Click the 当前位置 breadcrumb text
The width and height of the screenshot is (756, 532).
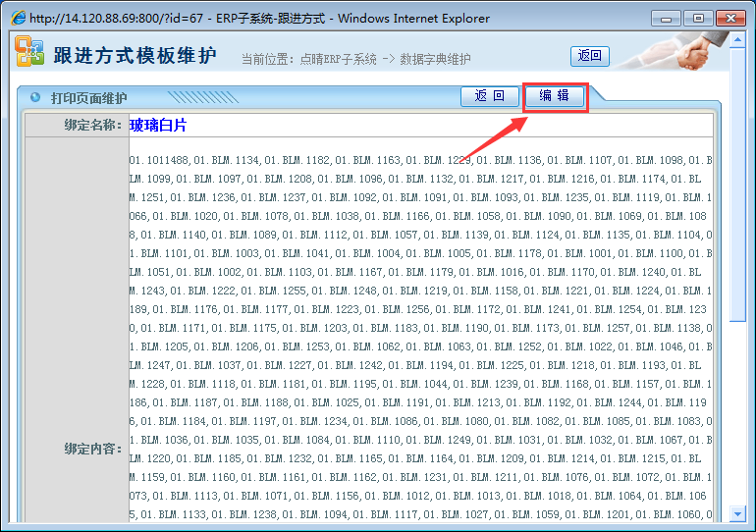pyautogui.click(x=355, y=59)
